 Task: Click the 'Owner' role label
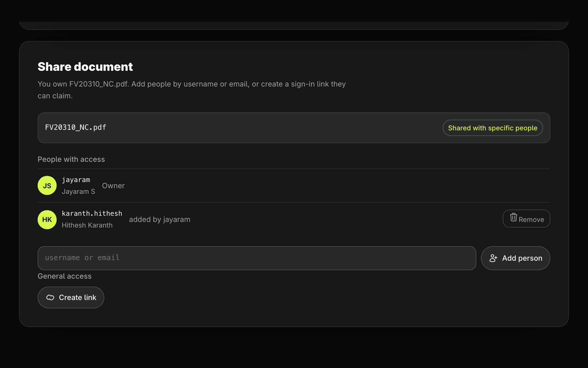(113, 186)
